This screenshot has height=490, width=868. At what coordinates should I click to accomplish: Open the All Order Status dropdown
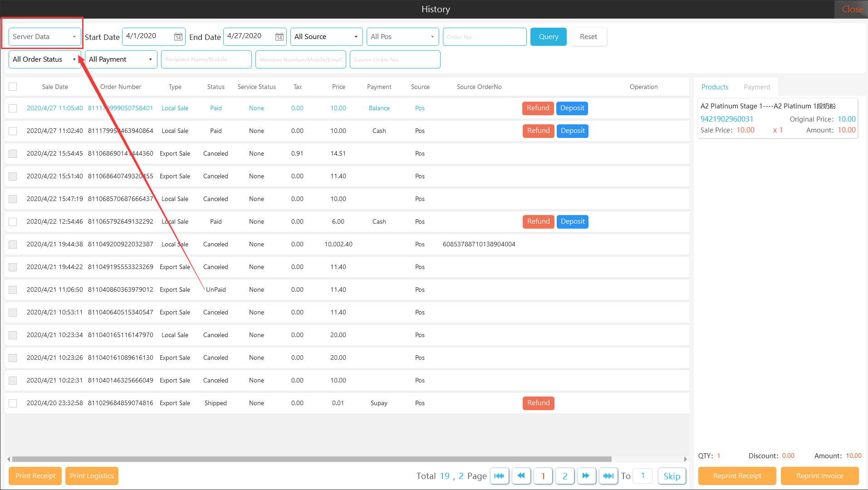[44, 59]
